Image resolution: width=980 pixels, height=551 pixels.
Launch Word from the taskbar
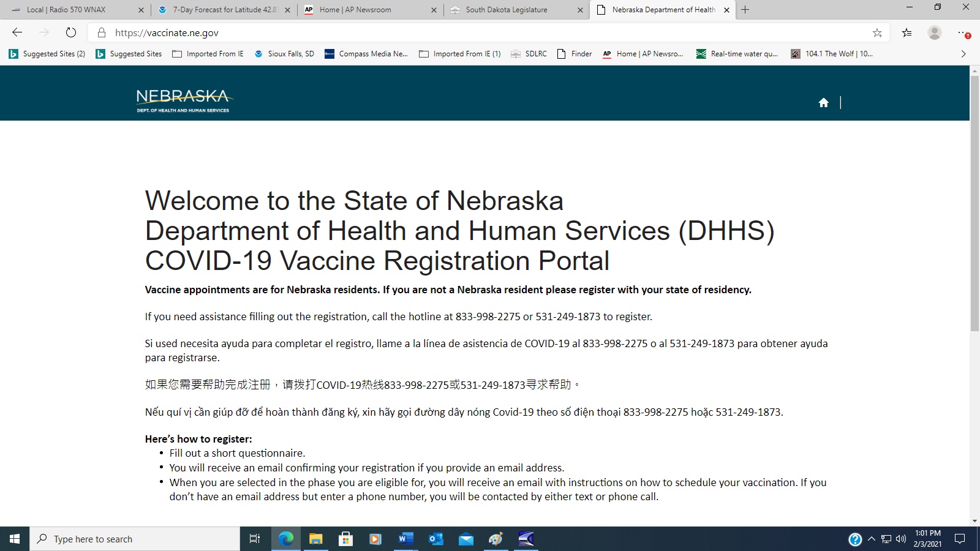(405, 539)
